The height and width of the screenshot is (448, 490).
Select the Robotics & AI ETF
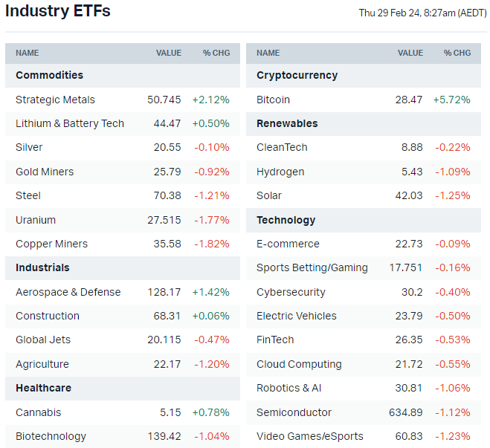288,388
